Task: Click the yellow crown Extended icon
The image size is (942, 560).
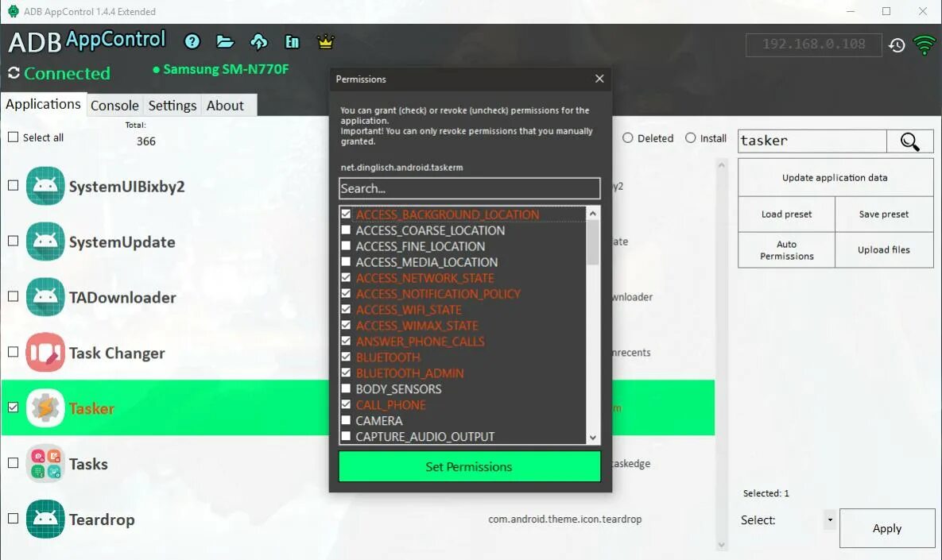Action: click(325, 41)
